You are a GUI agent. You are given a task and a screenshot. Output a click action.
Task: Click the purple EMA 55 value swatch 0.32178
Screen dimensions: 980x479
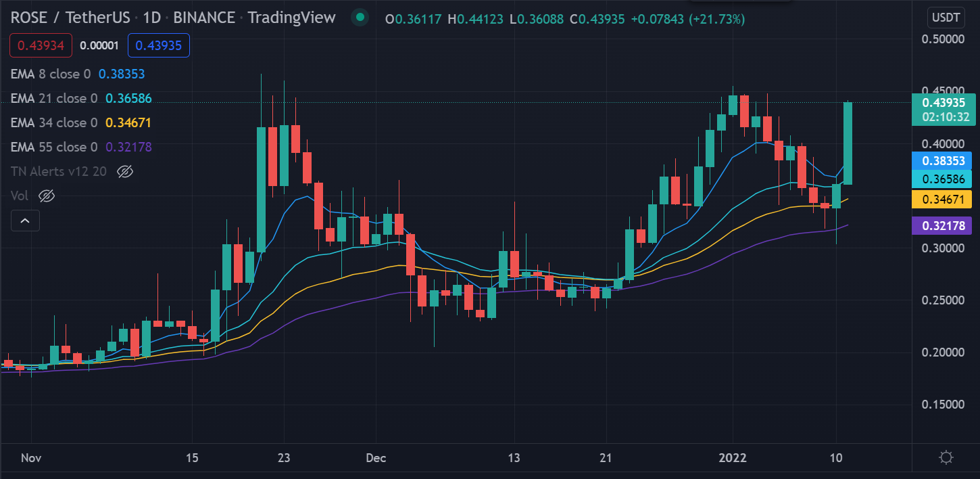[x=944, y=225]
